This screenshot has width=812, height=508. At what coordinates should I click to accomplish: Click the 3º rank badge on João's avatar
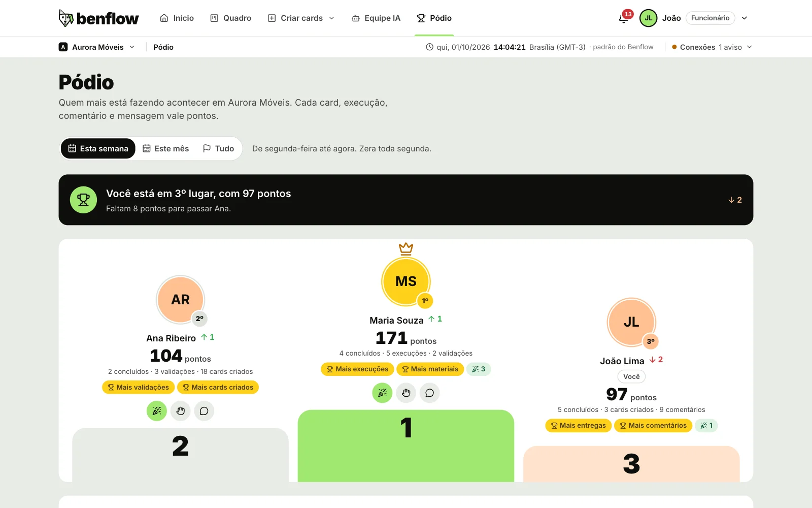651,341
